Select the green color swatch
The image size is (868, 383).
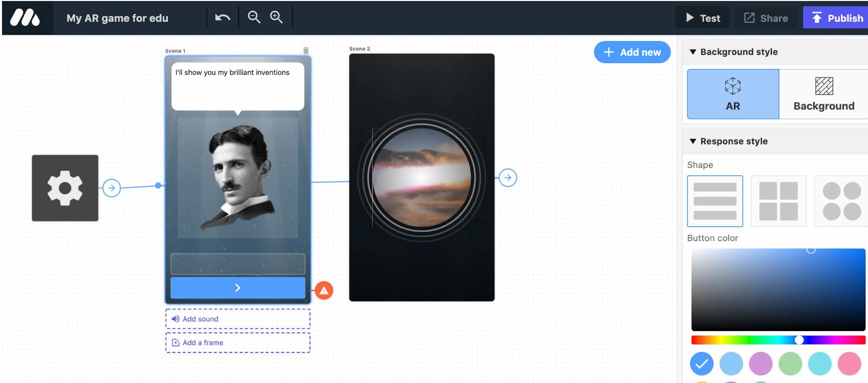coord(790,363)
